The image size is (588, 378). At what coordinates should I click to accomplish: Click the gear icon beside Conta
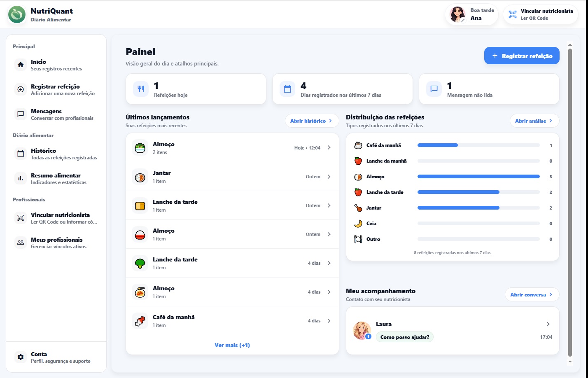point(21,357)
